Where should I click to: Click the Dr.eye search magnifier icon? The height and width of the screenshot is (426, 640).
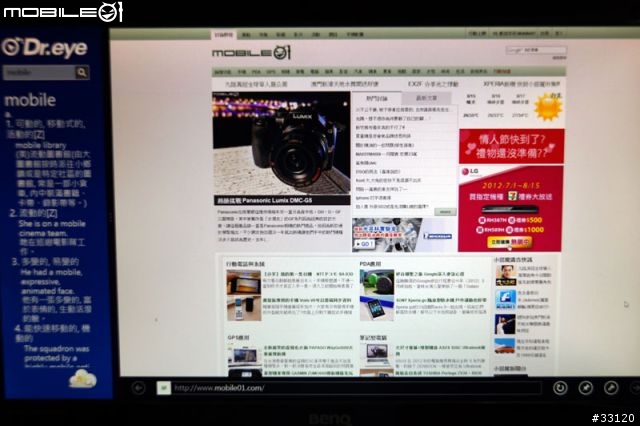[82, 73]
